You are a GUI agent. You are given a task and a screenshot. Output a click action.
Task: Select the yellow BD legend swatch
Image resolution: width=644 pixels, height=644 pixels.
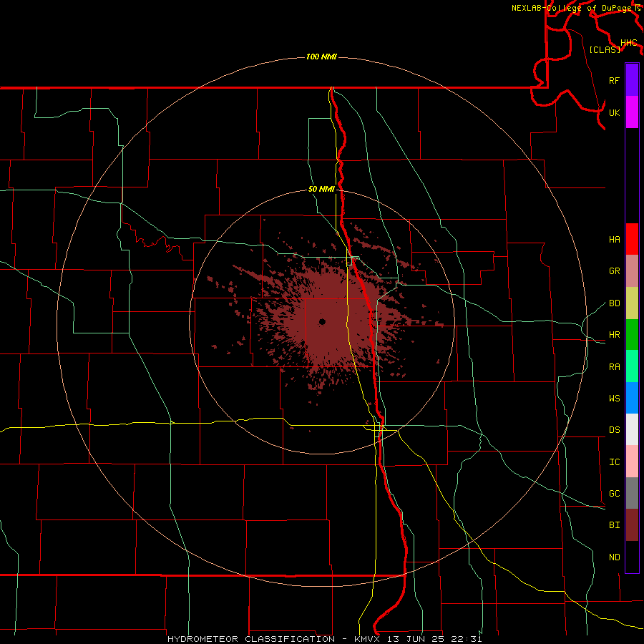(632, 303)
